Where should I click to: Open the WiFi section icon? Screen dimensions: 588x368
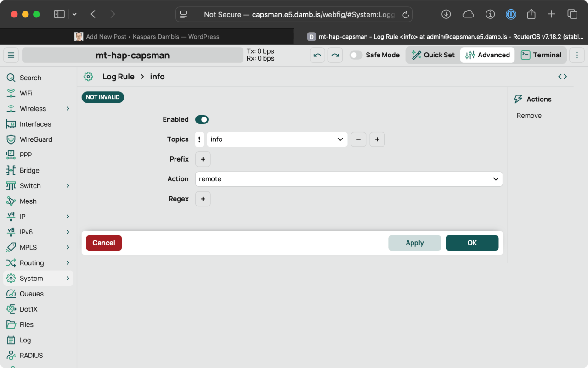pyautogui.click(x=10, y=93)
